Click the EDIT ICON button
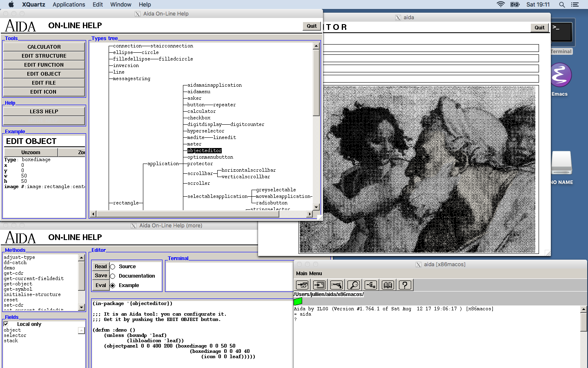 [44, 92]
